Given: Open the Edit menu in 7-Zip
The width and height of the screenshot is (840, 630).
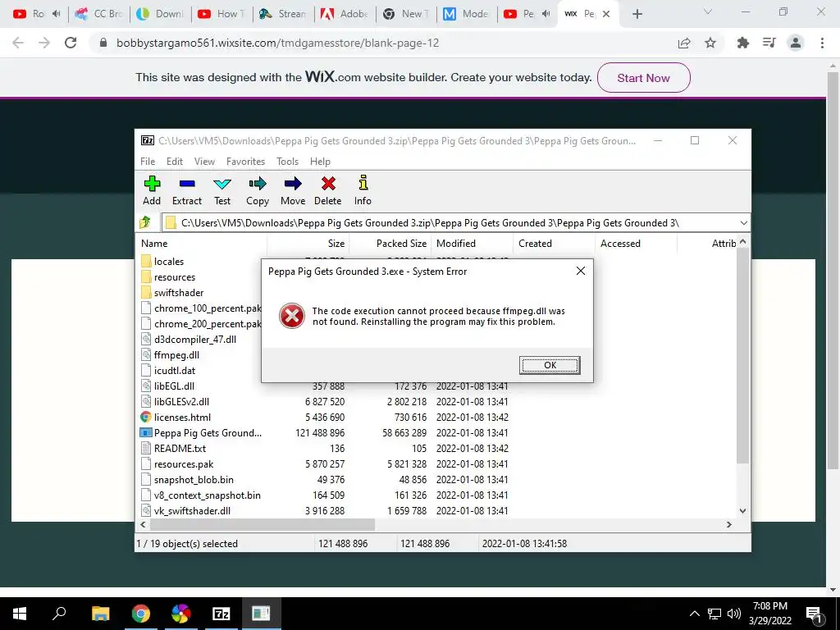Looking at the screenshot, I should (175, 162).
